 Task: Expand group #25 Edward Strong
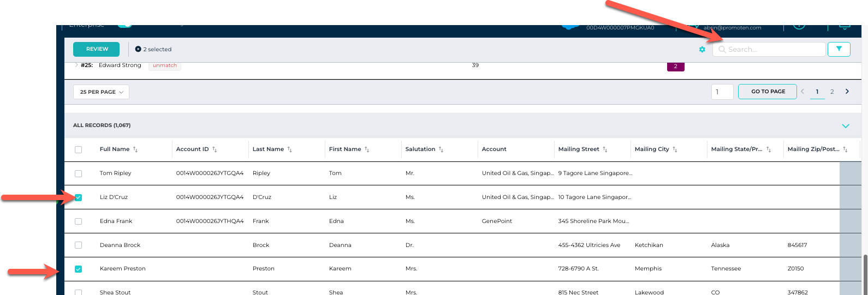pyautogui.click(x=76, y=65)
